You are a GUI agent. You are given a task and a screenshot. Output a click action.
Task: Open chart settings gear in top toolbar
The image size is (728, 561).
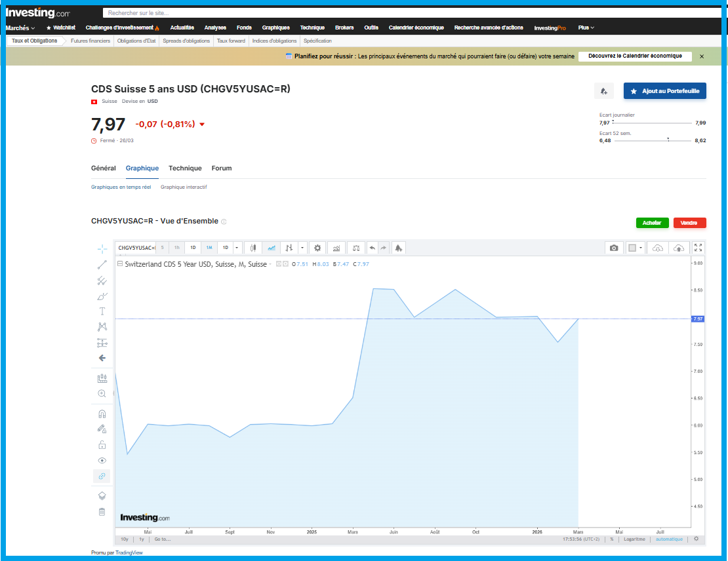point(317,248)
